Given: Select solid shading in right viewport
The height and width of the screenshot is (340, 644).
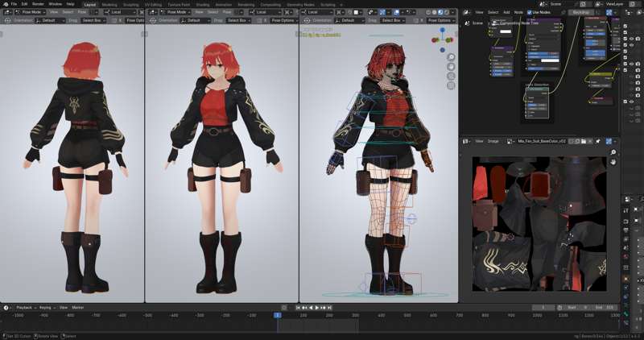Looking at the screenshot, I should coord(434,12).
